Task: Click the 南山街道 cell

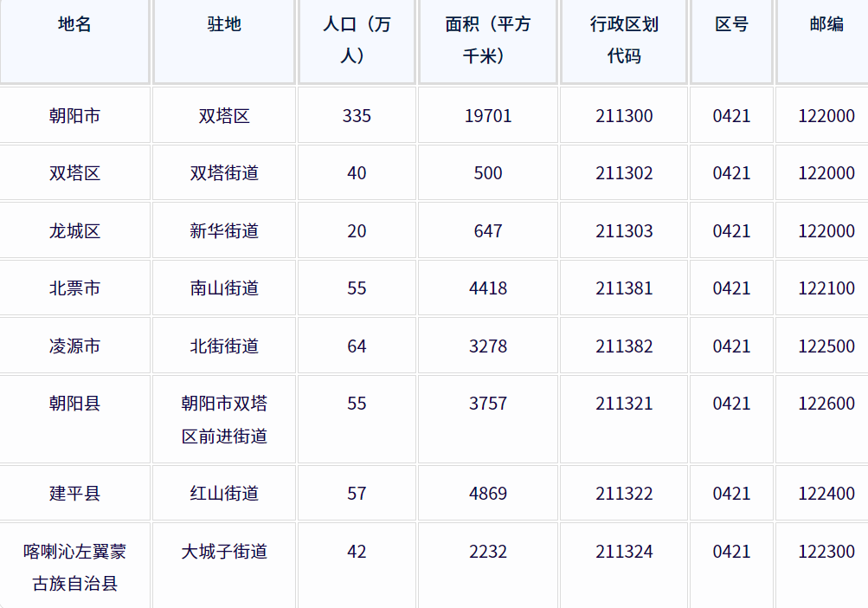Action: [x=224, y=288]
